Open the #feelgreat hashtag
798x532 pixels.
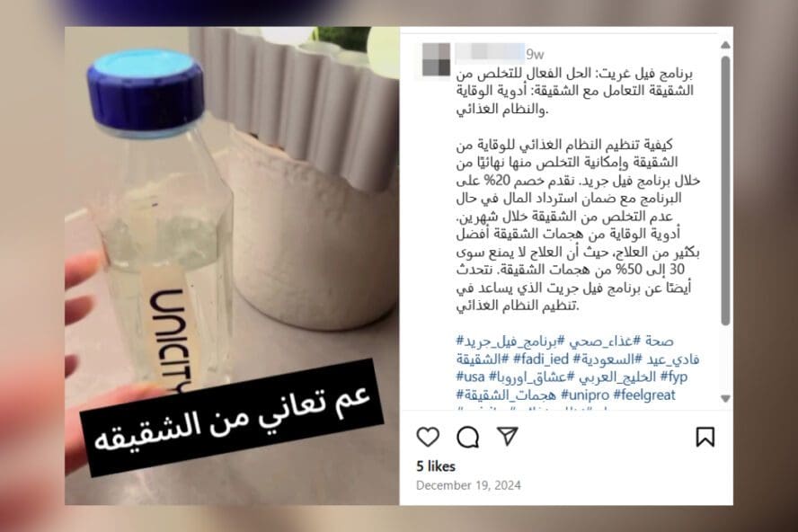coord(644,395)
